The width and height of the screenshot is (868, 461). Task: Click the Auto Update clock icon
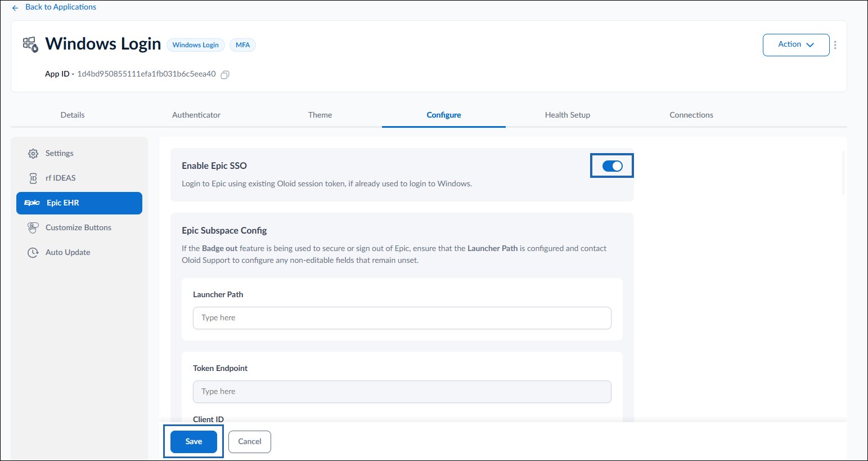(33, 253)
